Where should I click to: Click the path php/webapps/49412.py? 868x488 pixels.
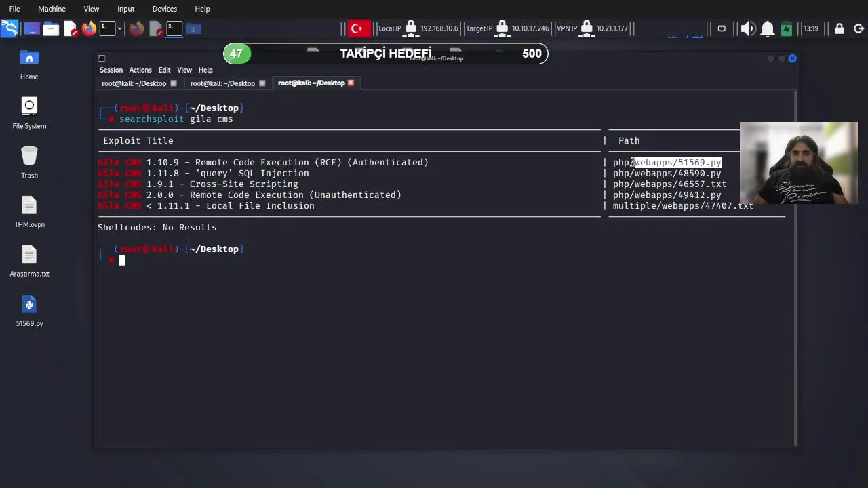(667, 195)
